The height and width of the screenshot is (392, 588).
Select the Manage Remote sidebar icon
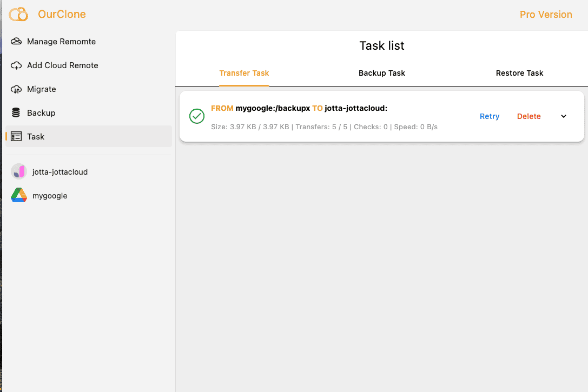(x=16, y=41)
